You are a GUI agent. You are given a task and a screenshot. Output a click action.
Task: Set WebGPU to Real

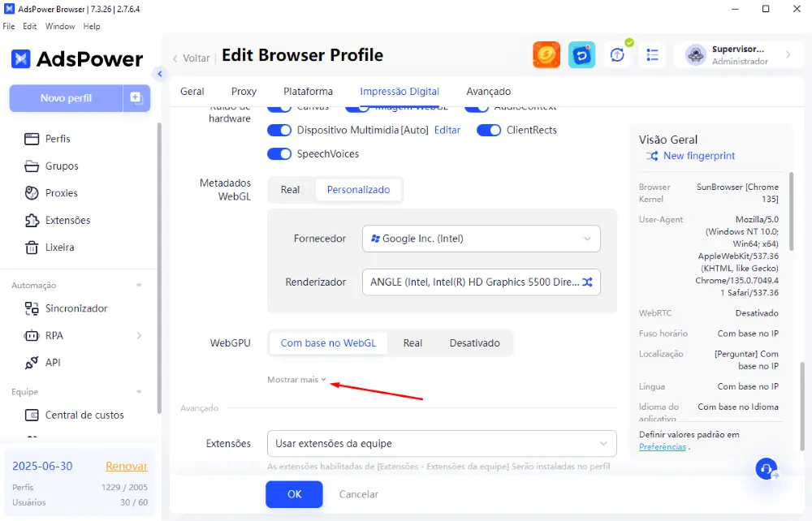tap(412, 343)
